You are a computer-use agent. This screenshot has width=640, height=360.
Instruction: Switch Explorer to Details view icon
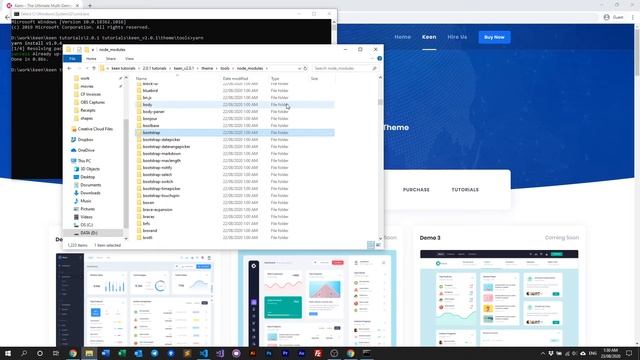(x=370, y=245)
